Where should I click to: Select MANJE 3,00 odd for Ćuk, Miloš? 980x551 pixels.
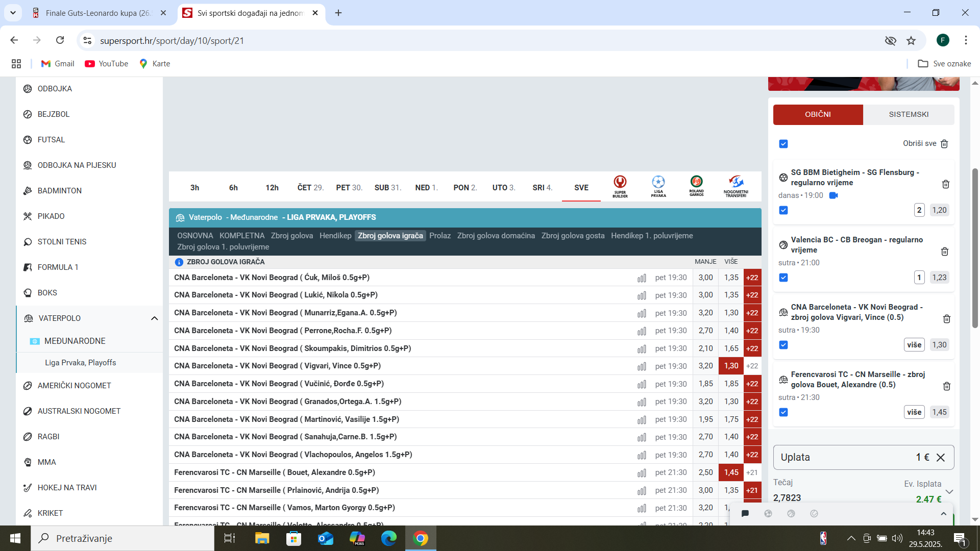tap(705, 278)
